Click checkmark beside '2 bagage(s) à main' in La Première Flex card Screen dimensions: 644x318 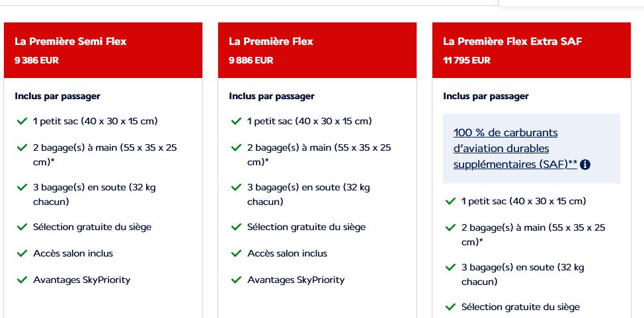(x=236, y=148)
